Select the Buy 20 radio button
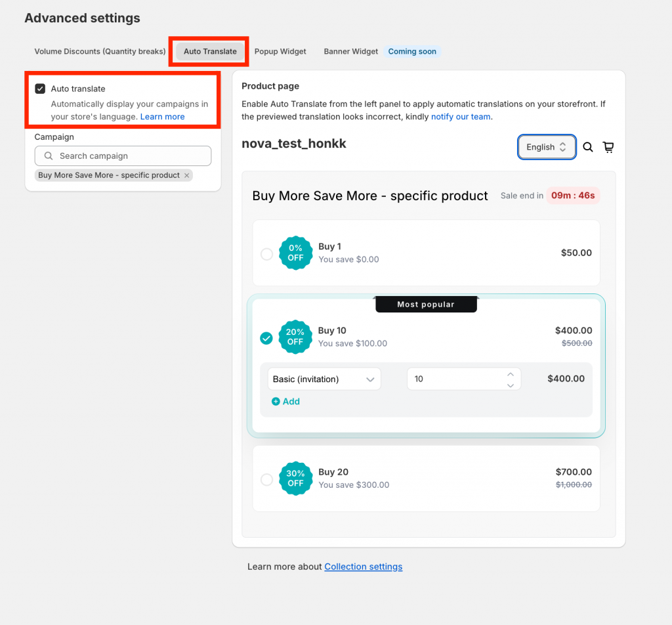Screen dimensions: 672x625 (266, 479)
